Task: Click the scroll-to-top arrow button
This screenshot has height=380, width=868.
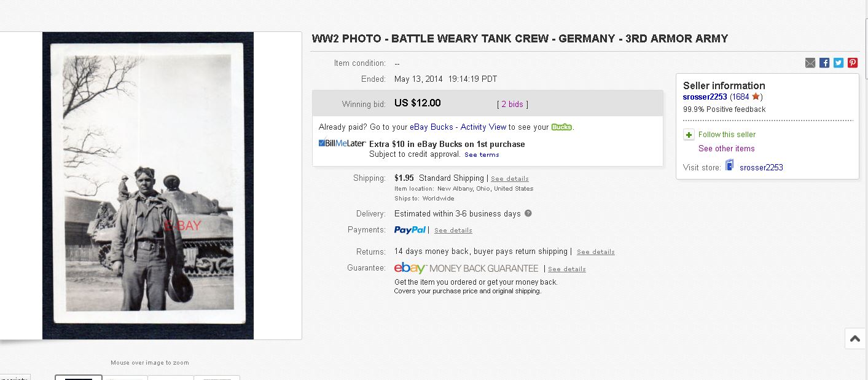Action: tap(854, 339)
